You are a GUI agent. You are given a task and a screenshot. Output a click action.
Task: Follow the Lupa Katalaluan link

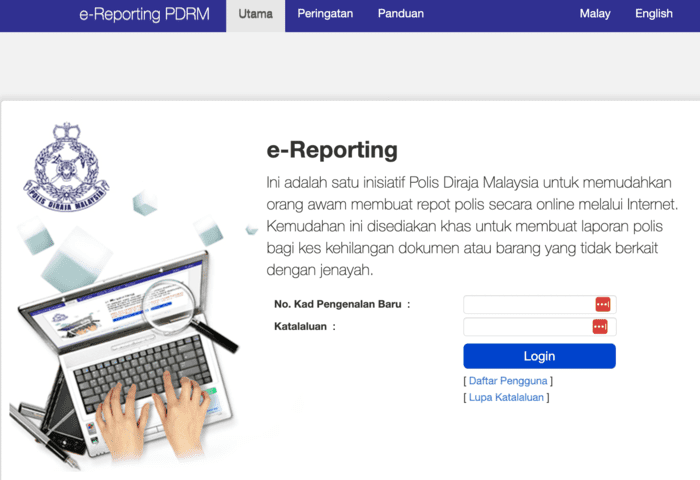tap(506, 397)
